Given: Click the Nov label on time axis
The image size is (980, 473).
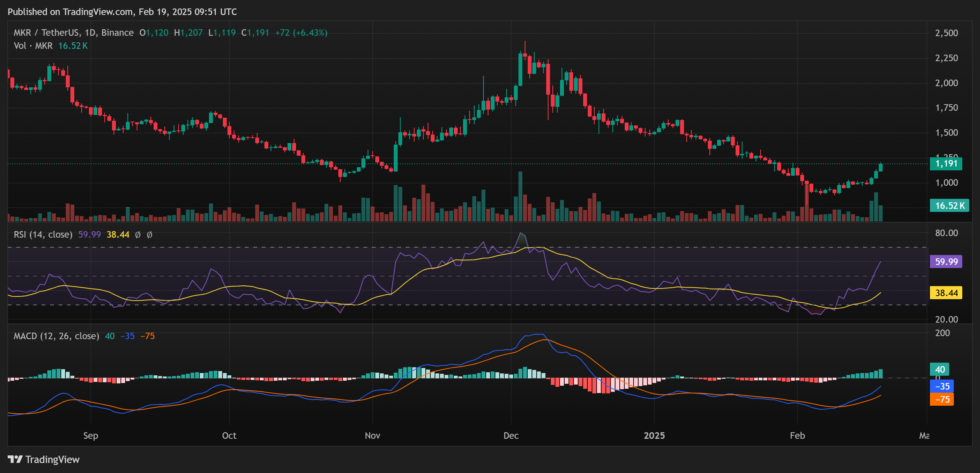Looking at the screenshot, I should pos(372,436).
